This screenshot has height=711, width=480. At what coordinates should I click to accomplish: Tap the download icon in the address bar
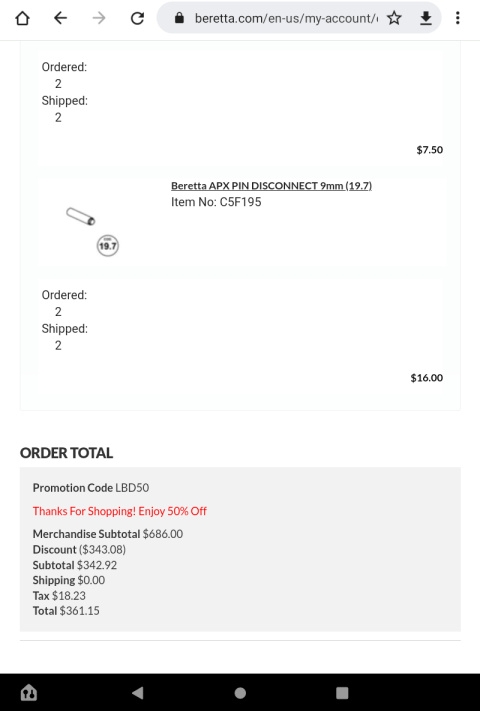426,18
